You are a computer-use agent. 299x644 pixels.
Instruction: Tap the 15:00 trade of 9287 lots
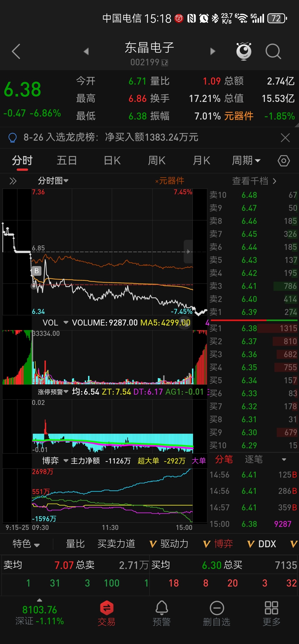click(x=253, y=524)
